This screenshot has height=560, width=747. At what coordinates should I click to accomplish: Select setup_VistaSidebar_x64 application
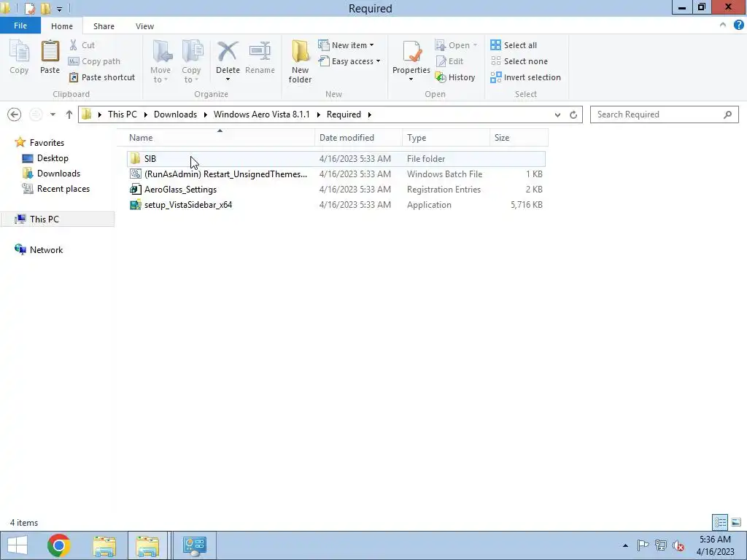click(336, 205)
